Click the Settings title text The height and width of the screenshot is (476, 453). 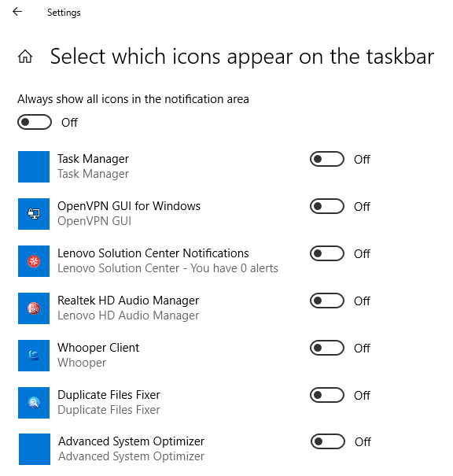coord(64,13)
